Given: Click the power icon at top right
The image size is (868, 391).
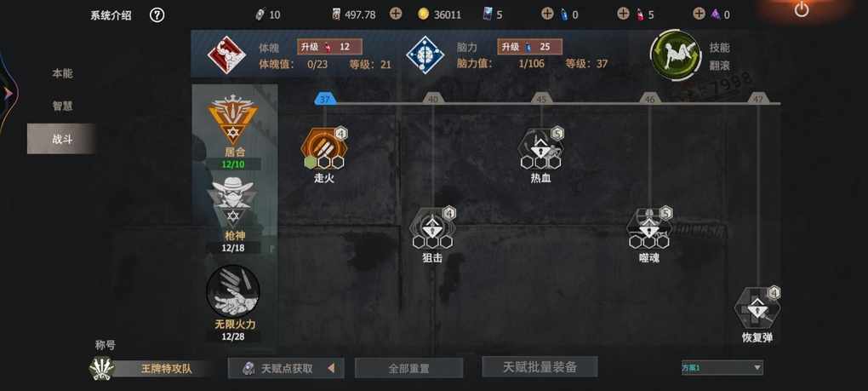Looking at the screenshot, I should coord(801,9).
